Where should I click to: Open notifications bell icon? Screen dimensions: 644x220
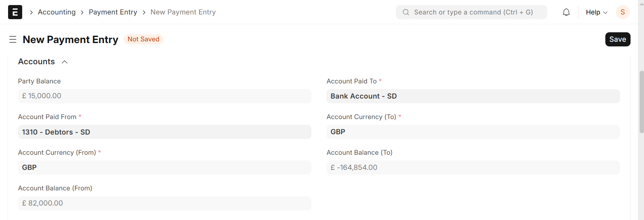(566, 12)
